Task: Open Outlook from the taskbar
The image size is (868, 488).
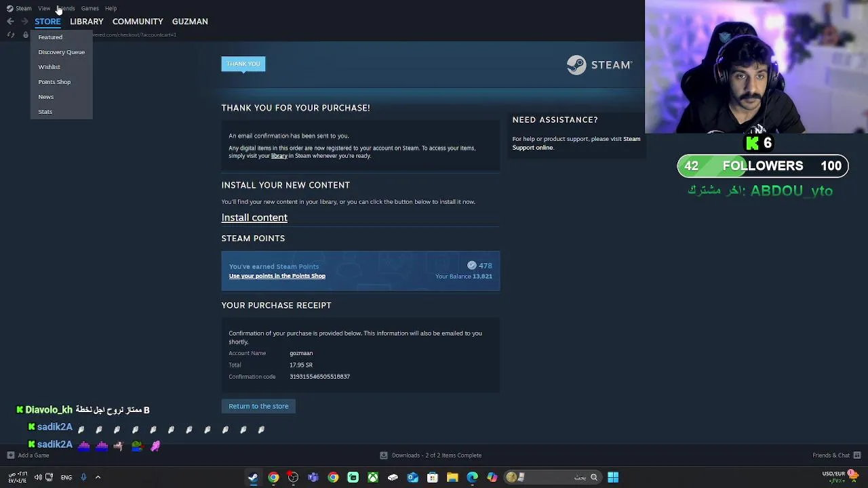Action: (x=412, y=477)
